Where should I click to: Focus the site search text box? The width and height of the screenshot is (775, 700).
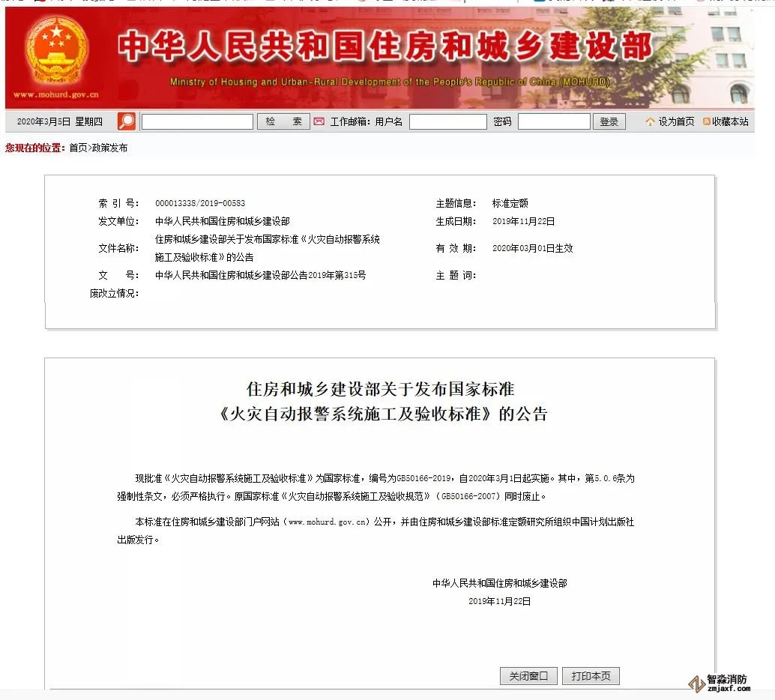click(x=197, y=121)
